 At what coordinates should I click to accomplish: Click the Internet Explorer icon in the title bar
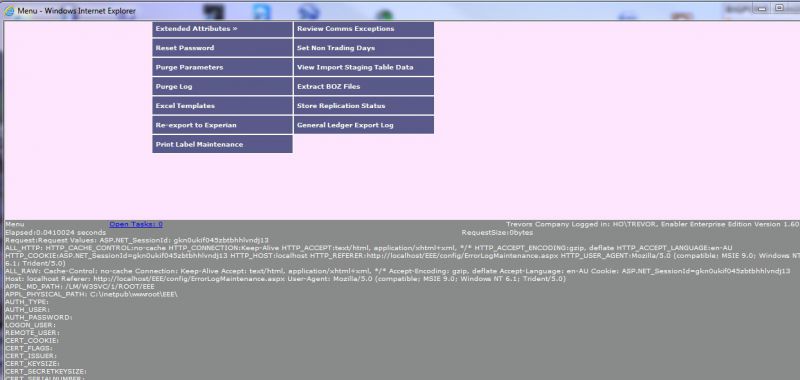[x=9, y=10]
